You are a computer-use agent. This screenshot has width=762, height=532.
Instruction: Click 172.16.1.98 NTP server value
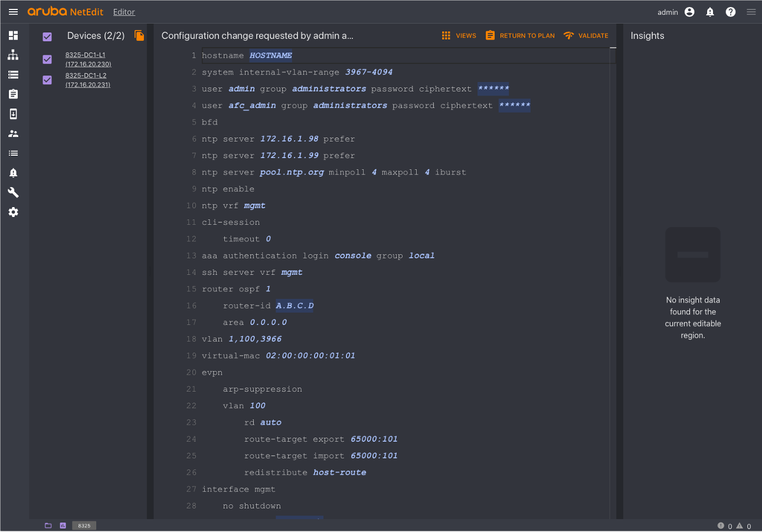click(x=289, y=139)
